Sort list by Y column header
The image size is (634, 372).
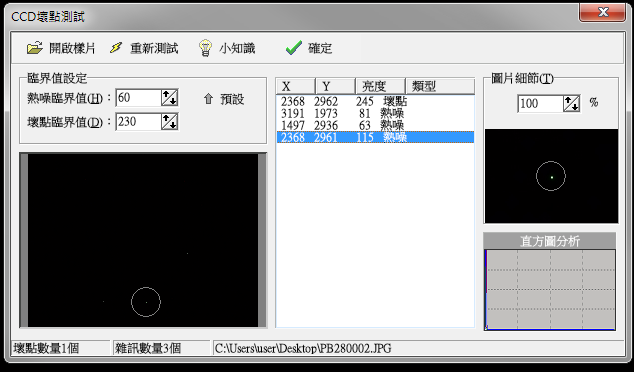(x=335, y=86)
